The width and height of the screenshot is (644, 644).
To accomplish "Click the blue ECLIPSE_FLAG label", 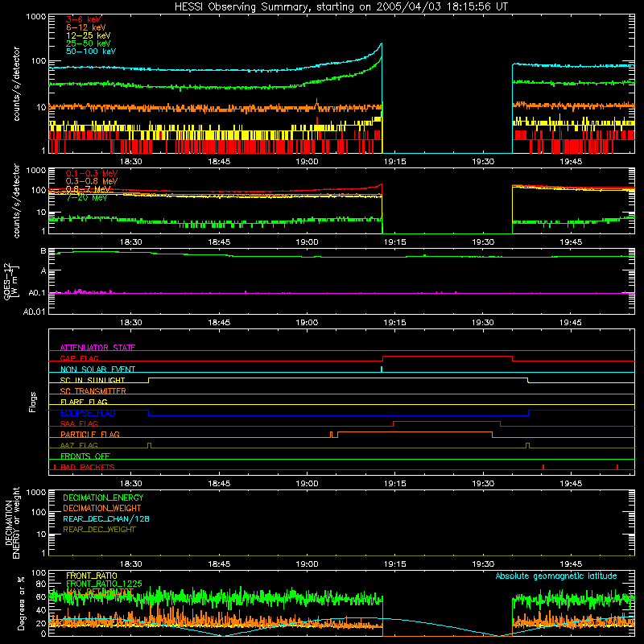I will pyautogui.click(x=88, y=413).
